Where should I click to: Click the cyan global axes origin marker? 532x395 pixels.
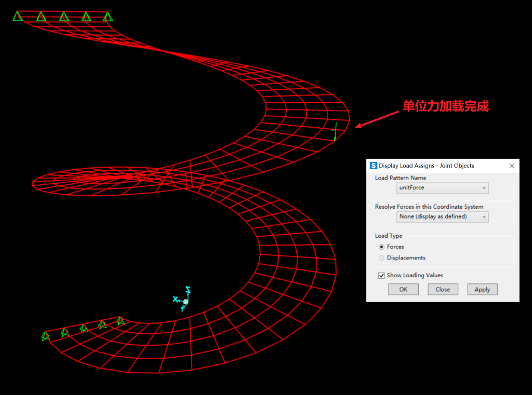pyautogui.click(x=185, y=301)
